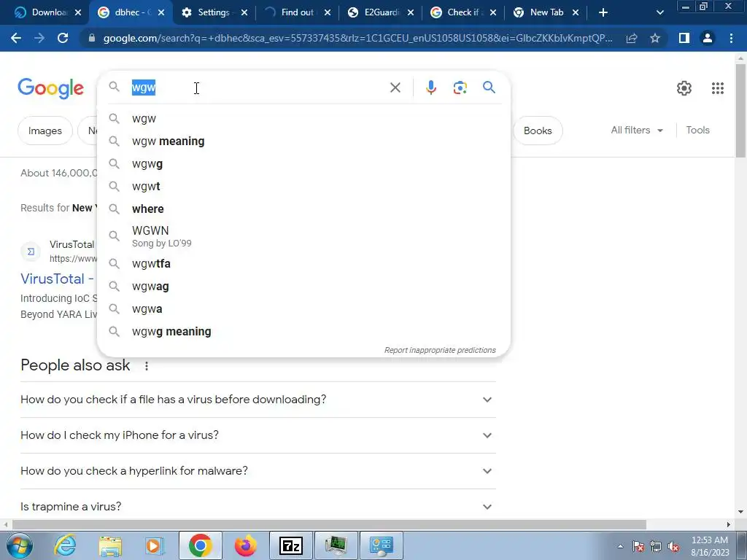Submit search with blue magnifier icon
Viewport: 747px width, 560px height.
pyautogui.click(x=489, y=87)
